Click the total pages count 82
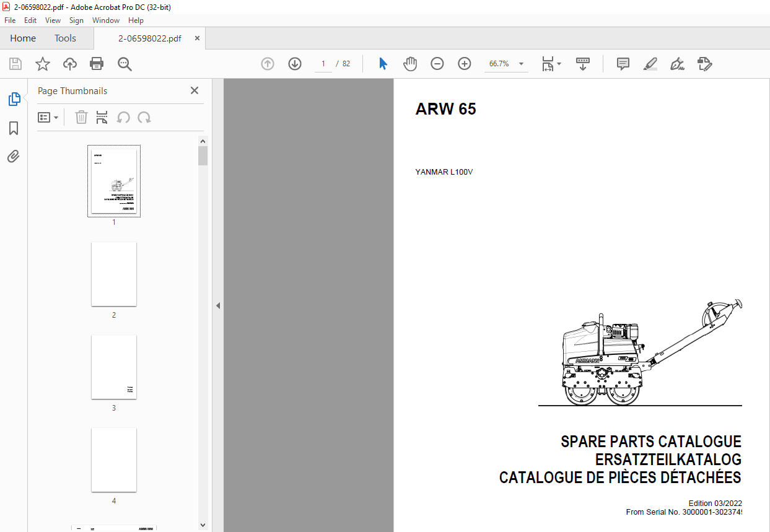 pos(346,64)
